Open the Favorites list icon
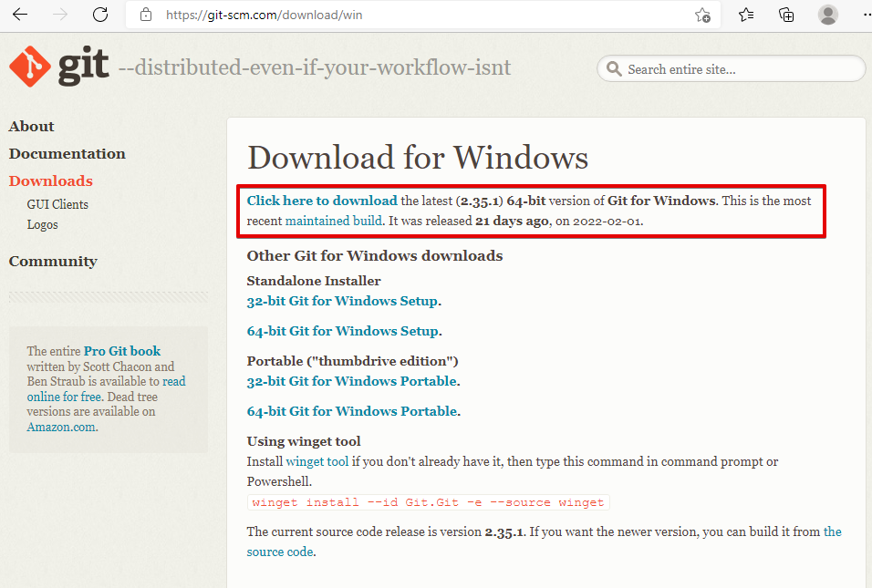The image size is (872, 588). [x=746, y=15]
